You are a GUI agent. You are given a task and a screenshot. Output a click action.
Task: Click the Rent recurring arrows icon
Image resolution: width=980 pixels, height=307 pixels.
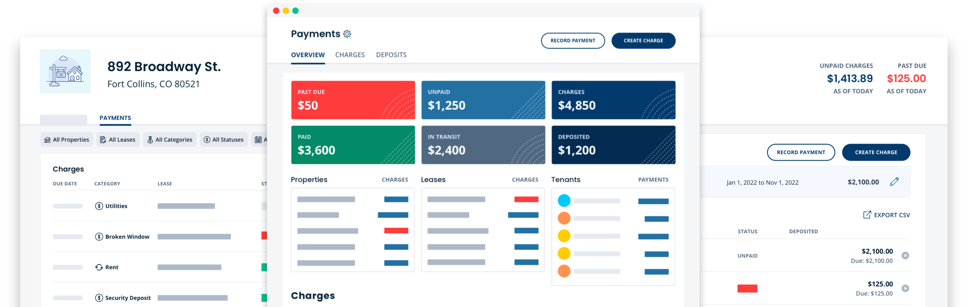[x=99, y=267]
